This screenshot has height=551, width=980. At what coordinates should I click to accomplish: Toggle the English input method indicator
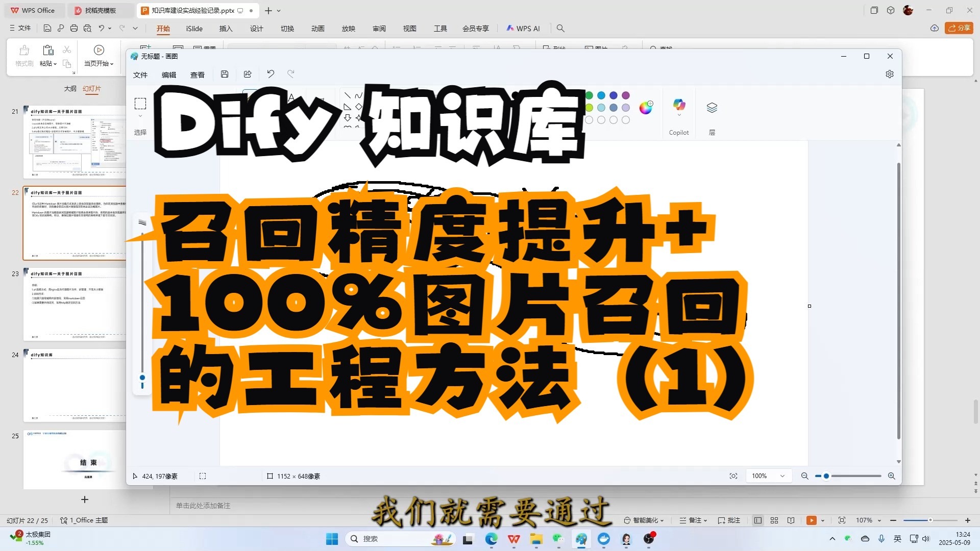[898, 539]
